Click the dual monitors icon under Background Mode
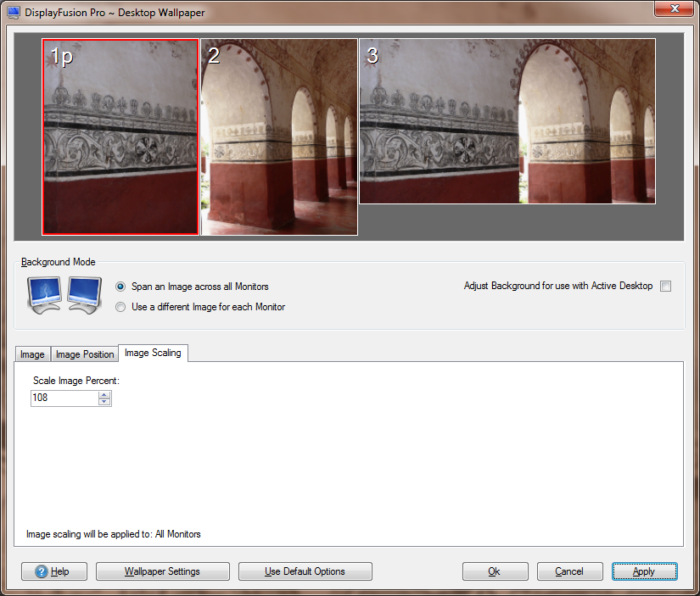This screenshot has height=596, width=700. point(63,295)
